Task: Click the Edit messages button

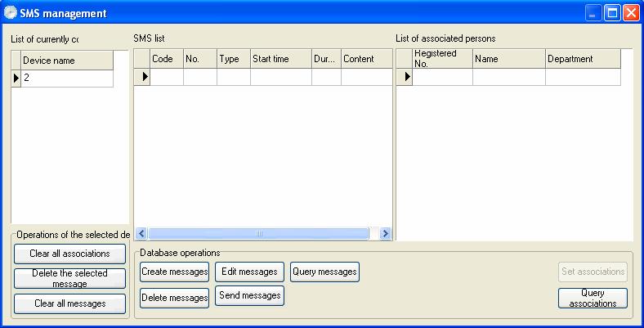Action: 249,272
